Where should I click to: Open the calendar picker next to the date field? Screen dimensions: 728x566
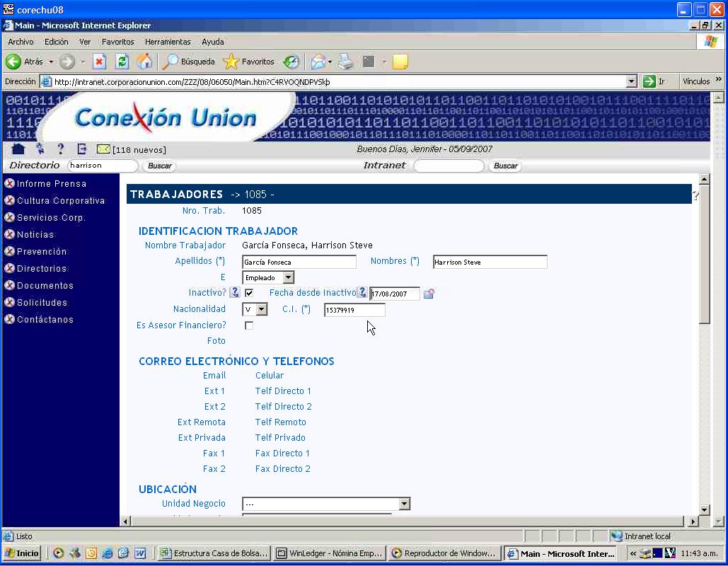pos(429,294)
